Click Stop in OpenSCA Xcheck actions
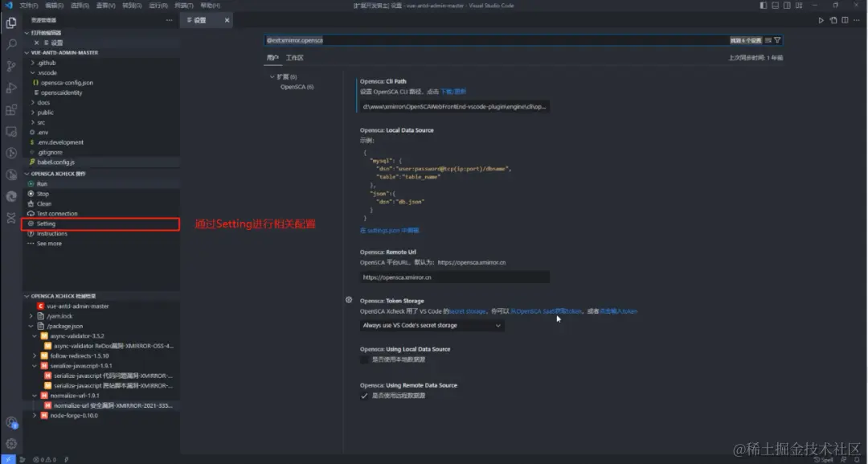This screenshot has width=868, height=464. (100, 194)
